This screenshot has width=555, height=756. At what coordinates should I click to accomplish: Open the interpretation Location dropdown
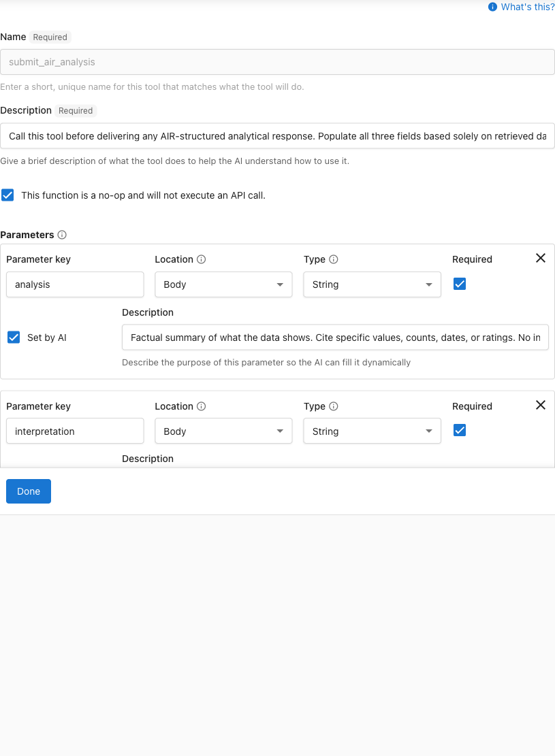click(x=223, y=431)
